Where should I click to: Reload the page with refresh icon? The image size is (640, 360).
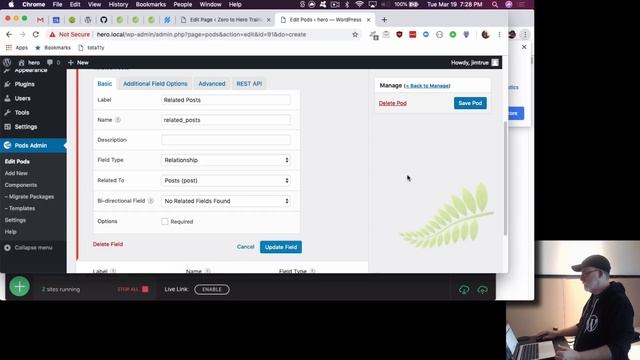(36, 35)
